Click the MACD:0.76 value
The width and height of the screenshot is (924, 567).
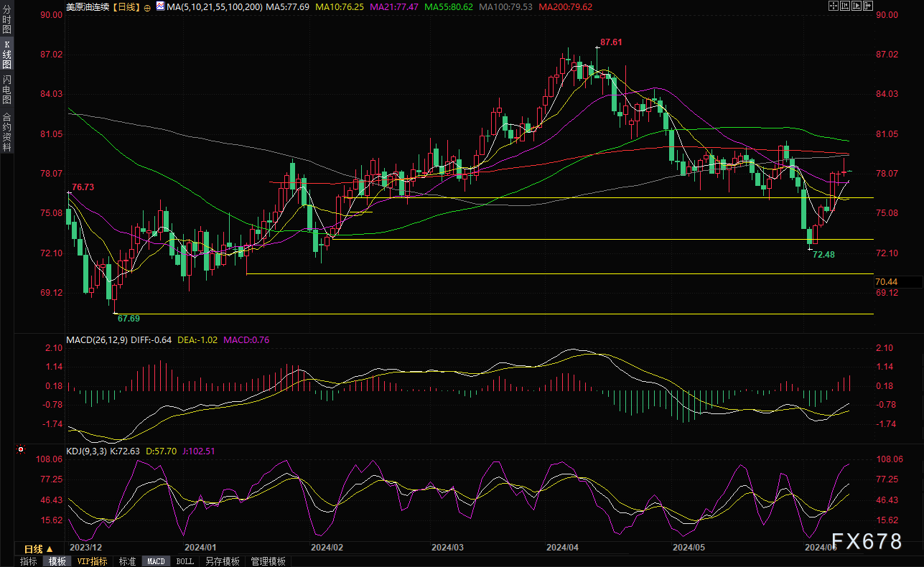246,339
